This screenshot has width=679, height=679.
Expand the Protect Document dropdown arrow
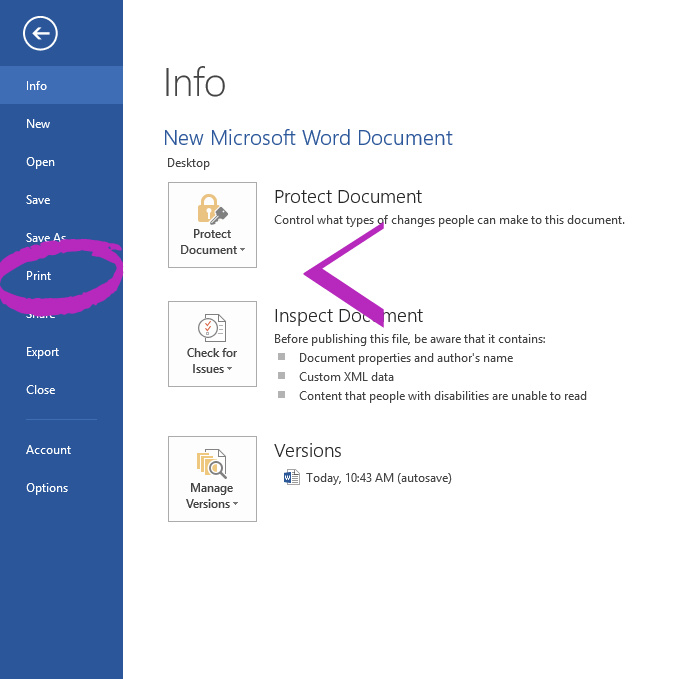point(242,251)
